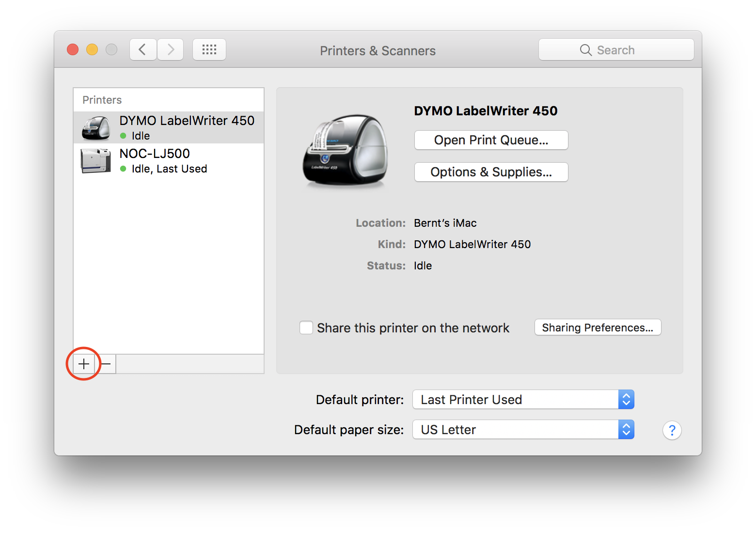Image resolution: width=756 pixels, height=533 pixels.
Task: Close the window with the red button
Action: [73, 49]
